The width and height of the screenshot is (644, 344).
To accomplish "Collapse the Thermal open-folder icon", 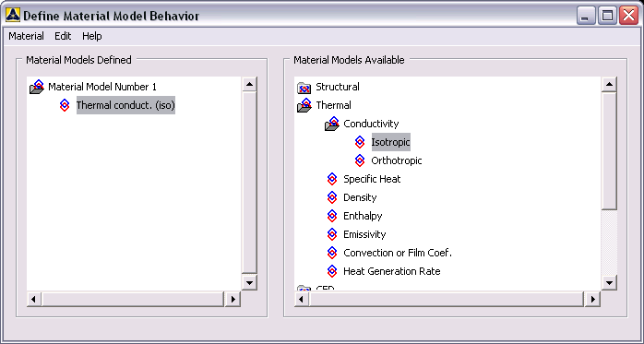I will pyautogui.click(x=304, y=105).
